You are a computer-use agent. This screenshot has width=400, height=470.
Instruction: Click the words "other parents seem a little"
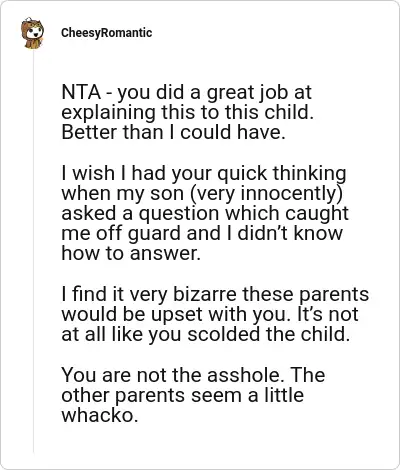point(183,395)
